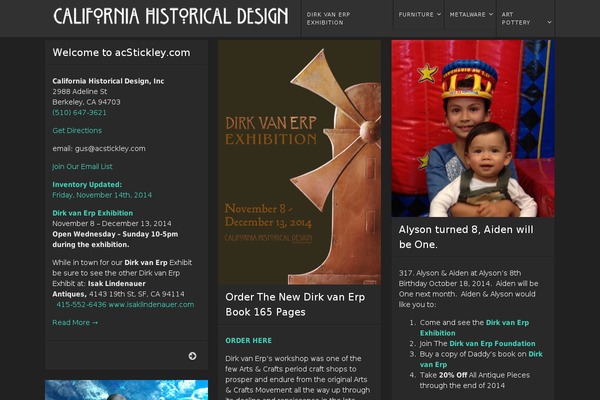The image size is (600, 400).
Task: Click the Get Directions link
Action: (77, 131)
